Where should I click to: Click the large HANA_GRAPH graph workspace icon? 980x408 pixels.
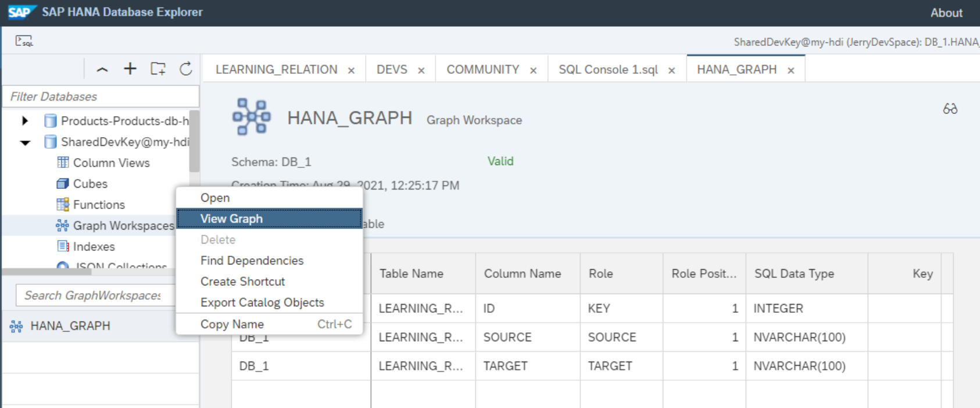(251, 117)
